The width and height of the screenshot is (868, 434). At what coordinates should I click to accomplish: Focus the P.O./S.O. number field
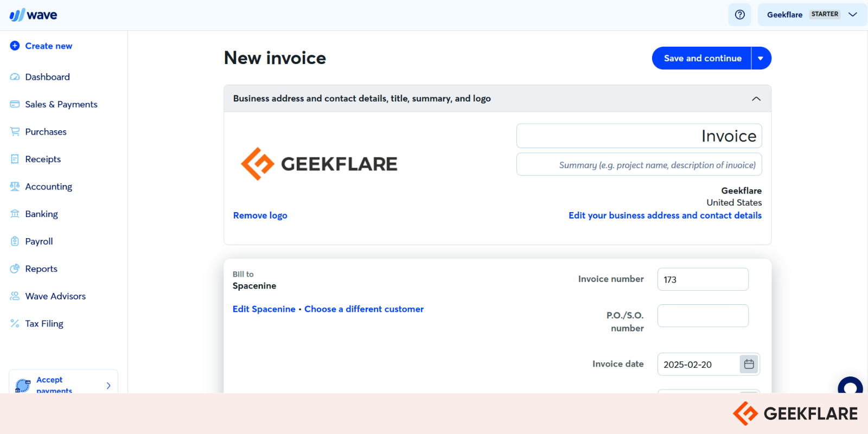pos(703,316)
